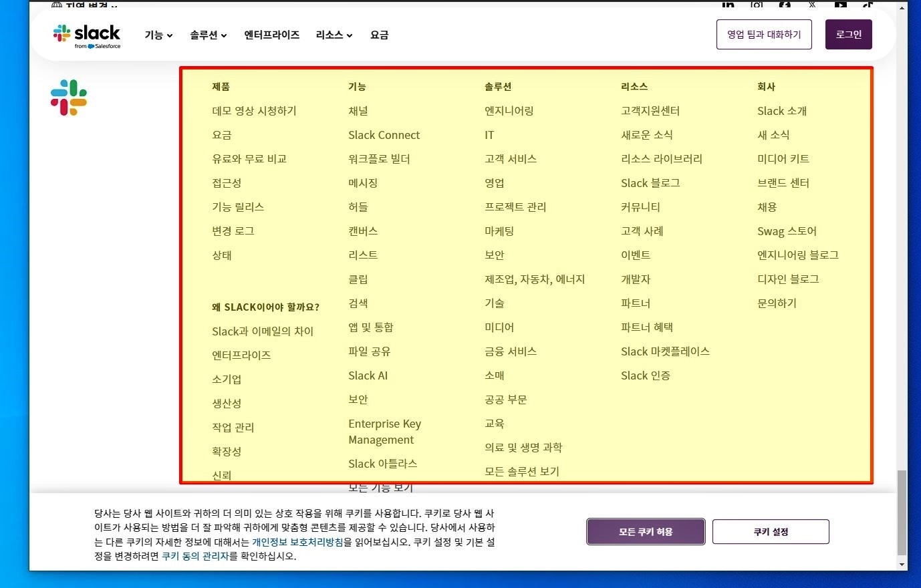Open 데모 영상 시청하기 footer link

254,111
